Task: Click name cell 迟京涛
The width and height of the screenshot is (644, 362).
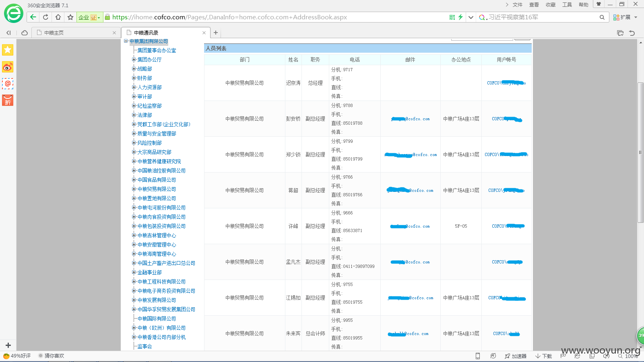Action: pos(293,83)
